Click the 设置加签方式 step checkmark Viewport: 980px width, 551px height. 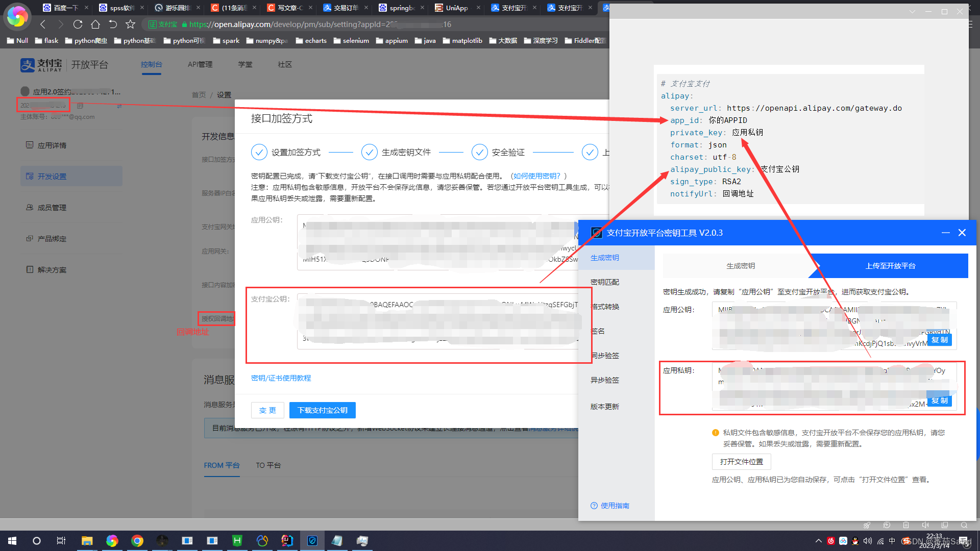[x=259, y=152]
